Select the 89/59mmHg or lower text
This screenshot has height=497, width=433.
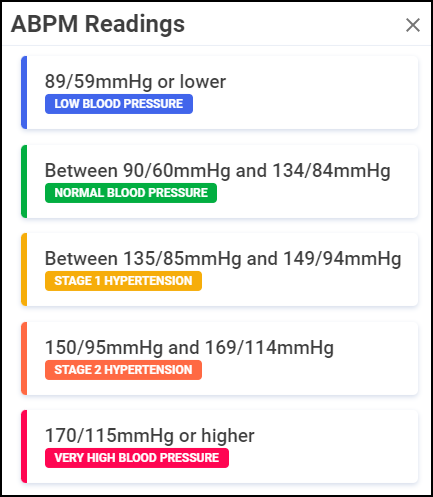pyautogui.click(x=135, y=82)
